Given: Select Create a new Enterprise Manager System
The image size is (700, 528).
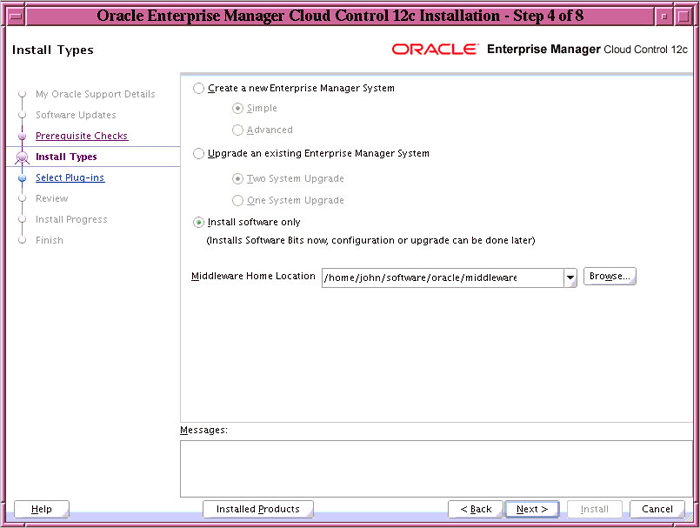Looking at the screenshot, I should 199,88.
